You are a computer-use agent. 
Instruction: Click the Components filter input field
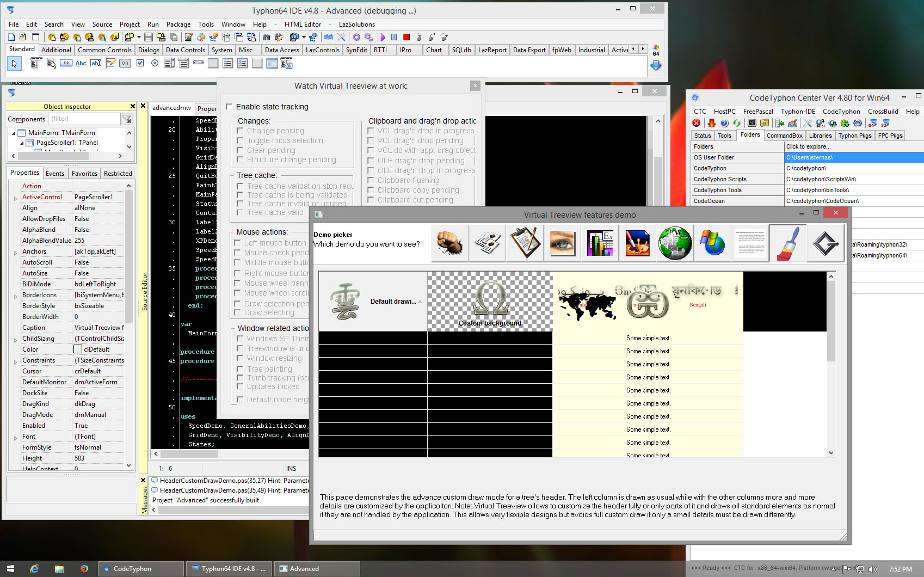coord(84,119)
